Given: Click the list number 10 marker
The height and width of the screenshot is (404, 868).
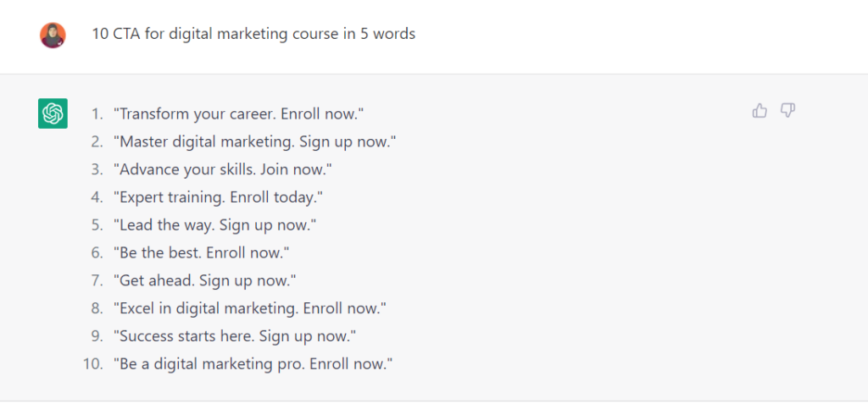Looking at the screenshot, I should point(93,364).
